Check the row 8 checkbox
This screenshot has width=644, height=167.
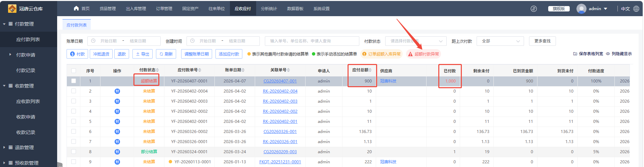pyautogui.click(x=74, y=152)
